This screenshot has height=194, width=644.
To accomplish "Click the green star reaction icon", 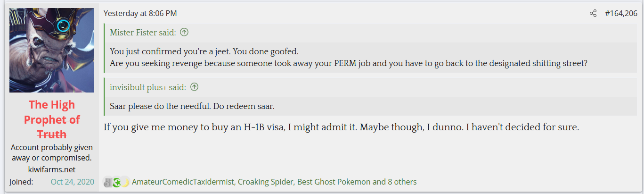I will click(116, 182).
